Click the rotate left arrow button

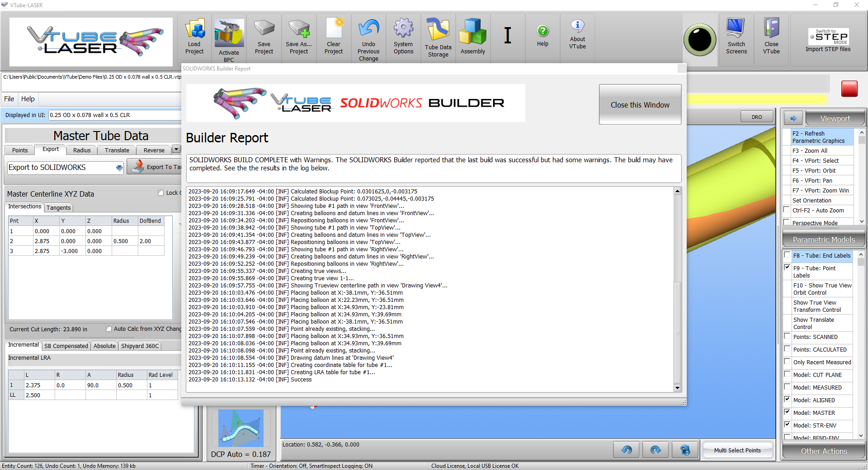[627, 450]
